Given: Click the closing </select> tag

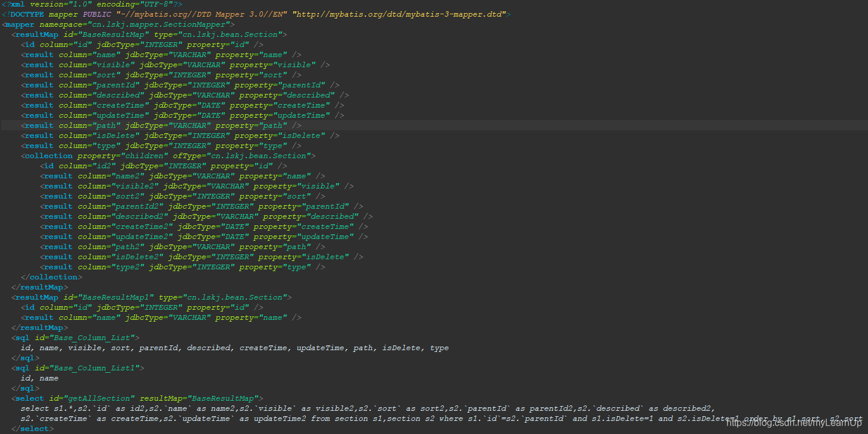Looking at the screenshot, I should pyautogui.click(x=32, y=429).
